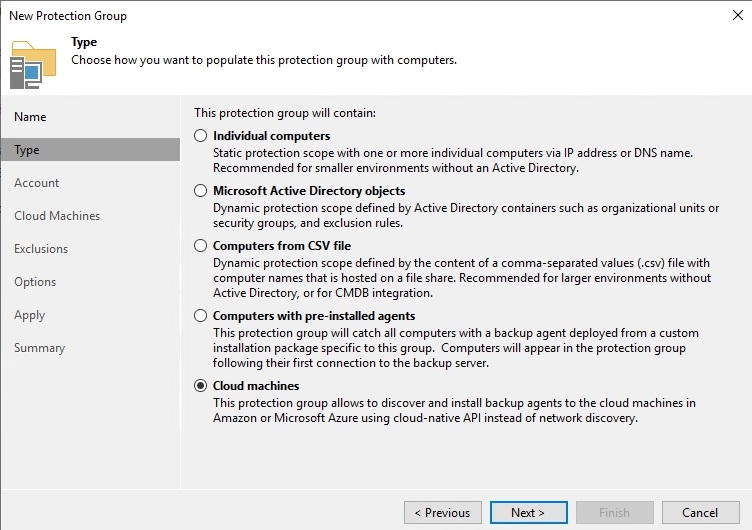752x530 pixels.
Task: Select the Cloud machines radio button
Action: (x=200, y=386)
